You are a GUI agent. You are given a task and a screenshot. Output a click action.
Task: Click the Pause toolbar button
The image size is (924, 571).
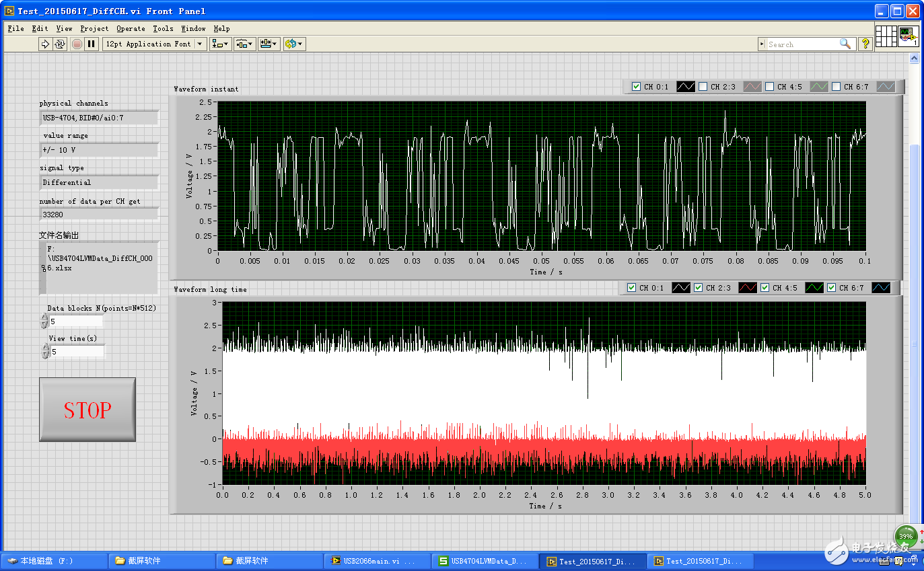92,44
